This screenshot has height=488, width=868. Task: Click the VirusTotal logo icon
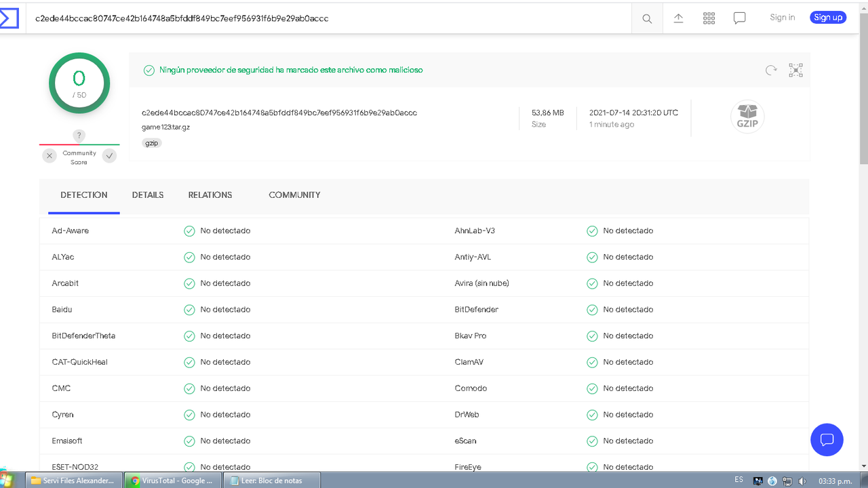pos(9,18)
